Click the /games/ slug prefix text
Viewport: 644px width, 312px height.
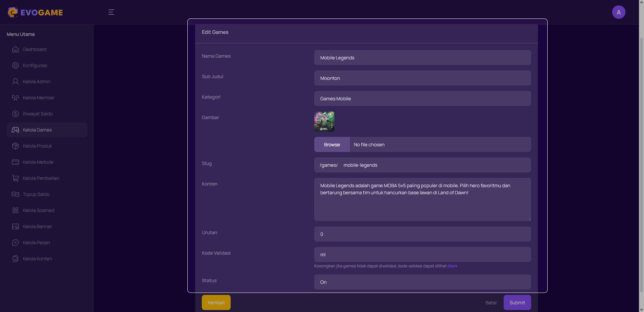pos(329,165)
